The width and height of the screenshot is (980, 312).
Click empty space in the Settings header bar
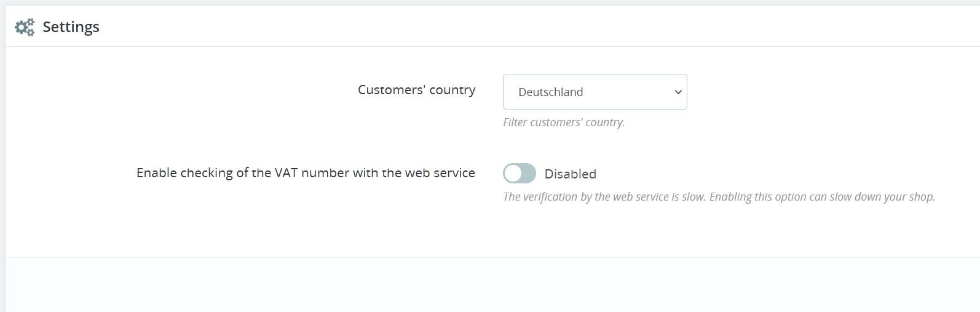tap(492, 27)
